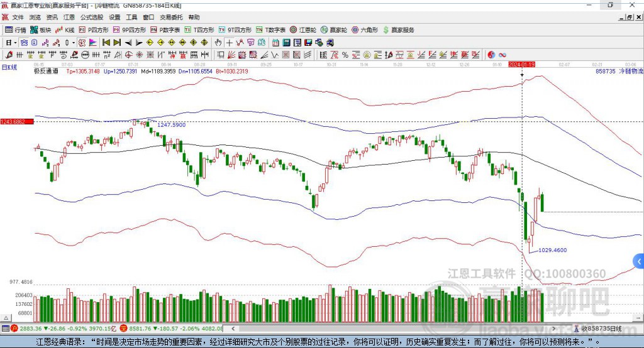Click the first yellow diamond arrow icon
This screenshot has width=644, height=348.
(150, 43)
